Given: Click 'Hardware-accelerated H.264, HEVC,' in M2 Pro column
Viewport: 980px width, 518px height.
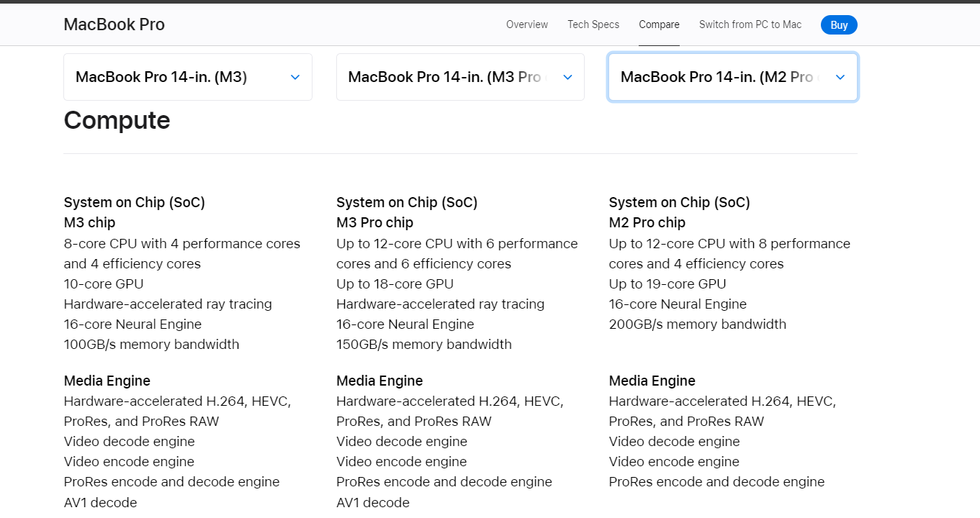Looking at the screenshot, I should coord(722,401).
